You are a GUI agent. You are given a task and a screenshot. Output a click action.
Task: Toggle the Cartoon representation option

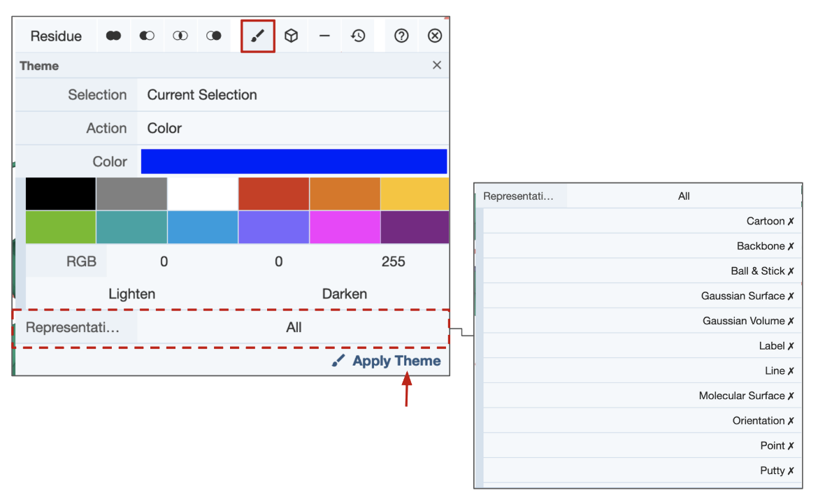click(x=770, y=221)
